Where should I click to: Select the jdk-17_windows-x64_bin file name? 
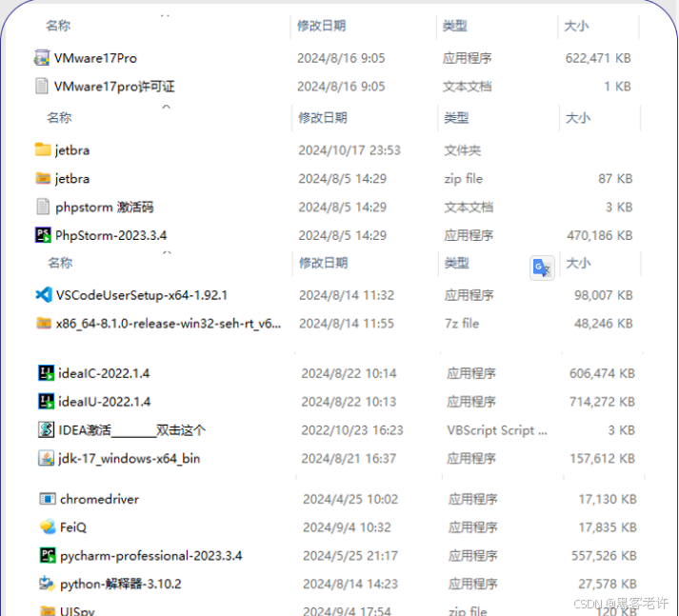tap(130, 458)
